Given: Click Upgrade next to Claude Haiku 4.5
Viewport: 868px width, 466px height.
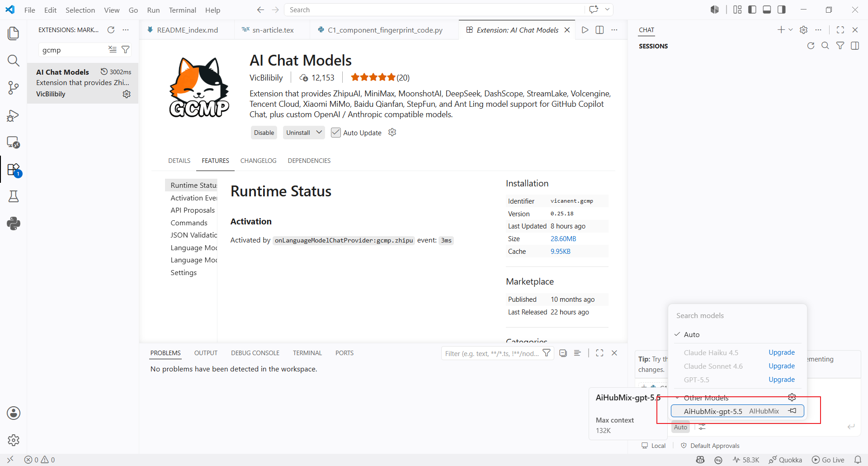Looking at the screenshot, I should tap(782, 352).
